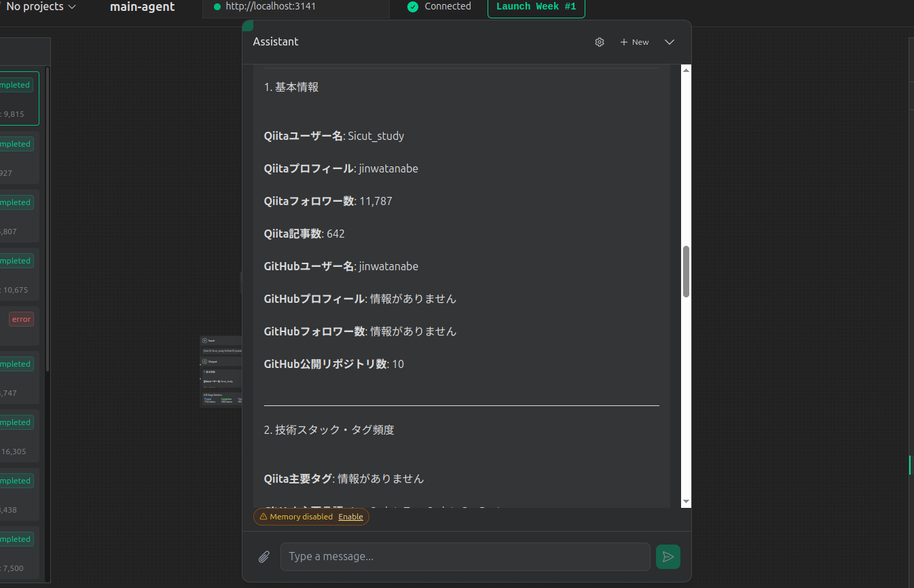This screenshot has width=914, height=588.
Task: Click the warning triangle on Memory disabled
Action: [262, 516]
